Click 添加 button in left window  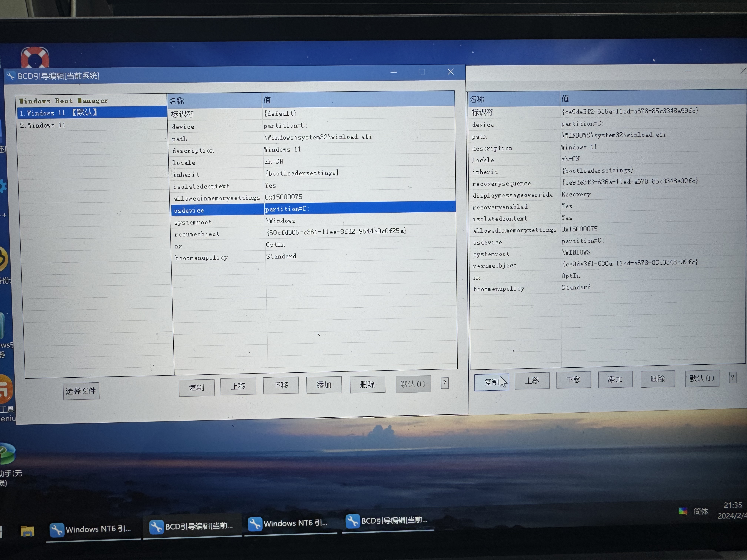[x=324, y=385]
